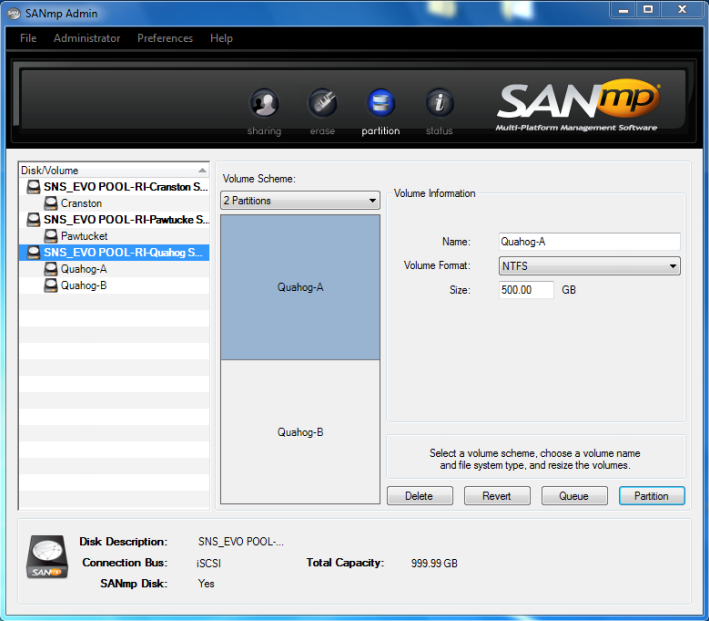Focus the Size input field

click(526, 290)
